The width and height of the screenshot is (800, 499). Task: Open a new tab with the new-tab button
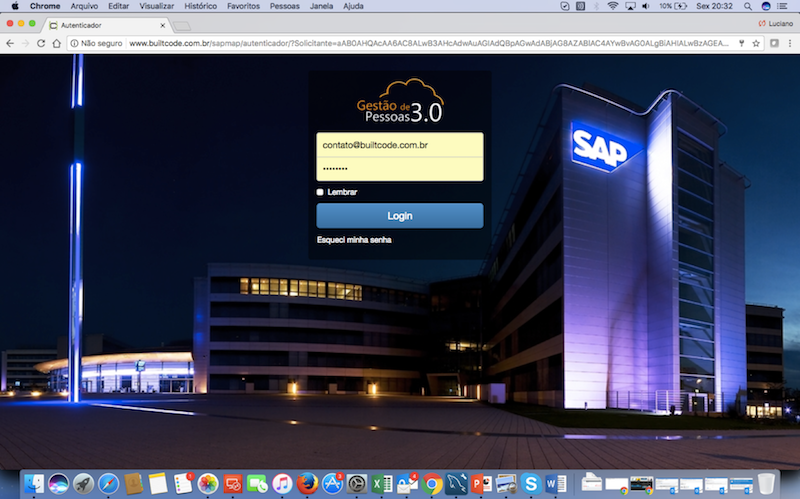tap(182, 26)
